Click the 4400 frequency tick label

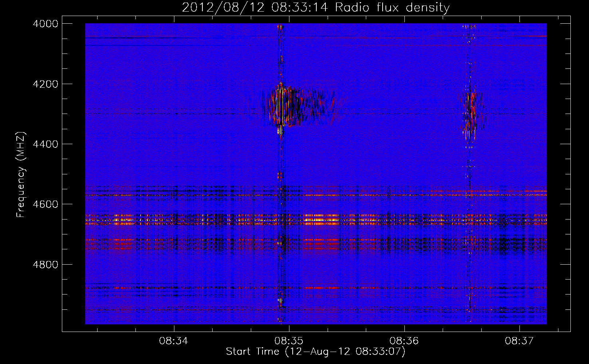46,144
